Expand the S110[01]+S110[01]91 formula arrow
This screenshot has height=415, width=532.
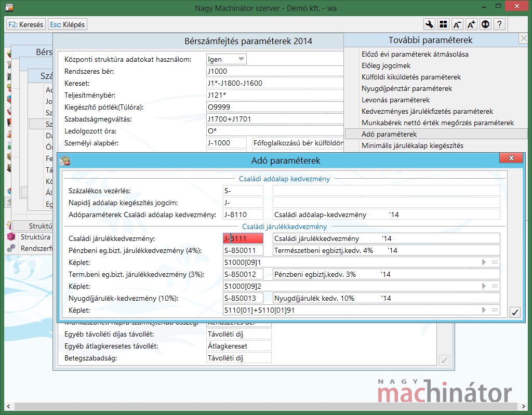point(484,310)
